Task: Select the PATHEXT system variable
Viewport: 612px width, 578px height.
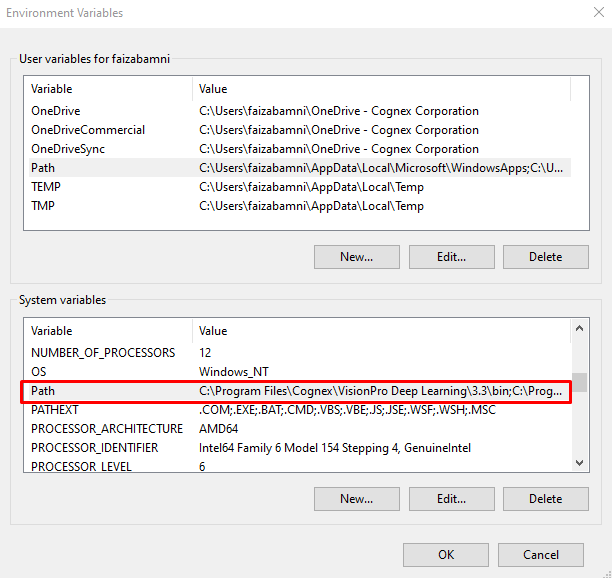Action: coord(55,410)
